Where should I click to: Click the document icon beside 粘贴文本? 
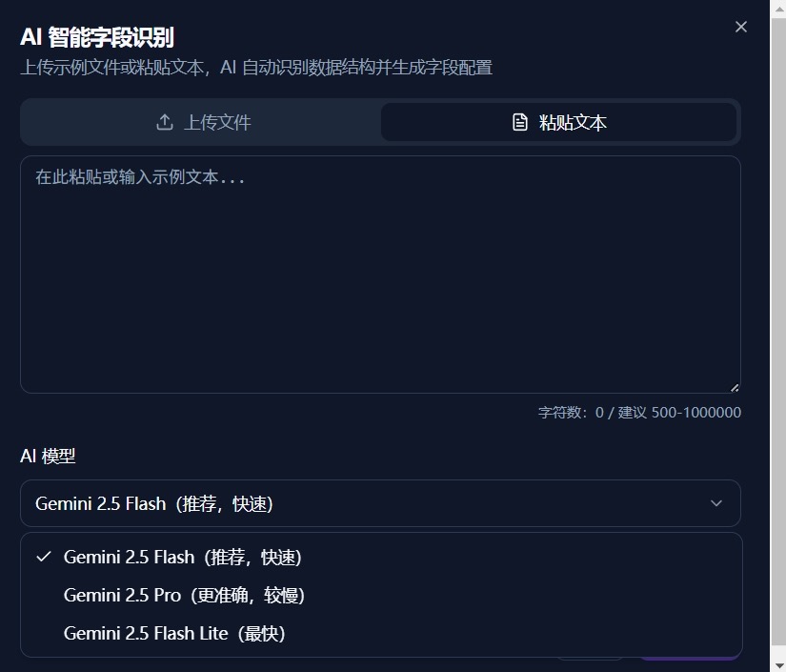pyautogui.click(x=520, y=122)
